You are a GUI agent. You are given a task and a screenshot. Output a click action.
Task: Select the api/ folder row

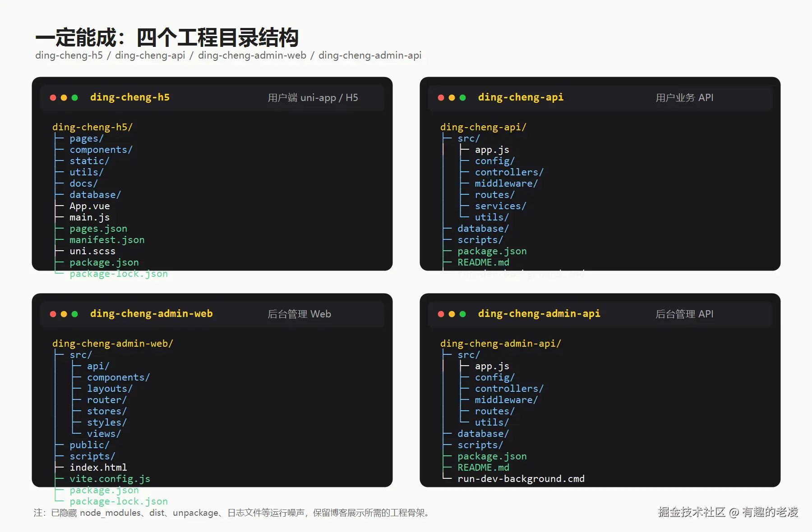tap(98, 367)
